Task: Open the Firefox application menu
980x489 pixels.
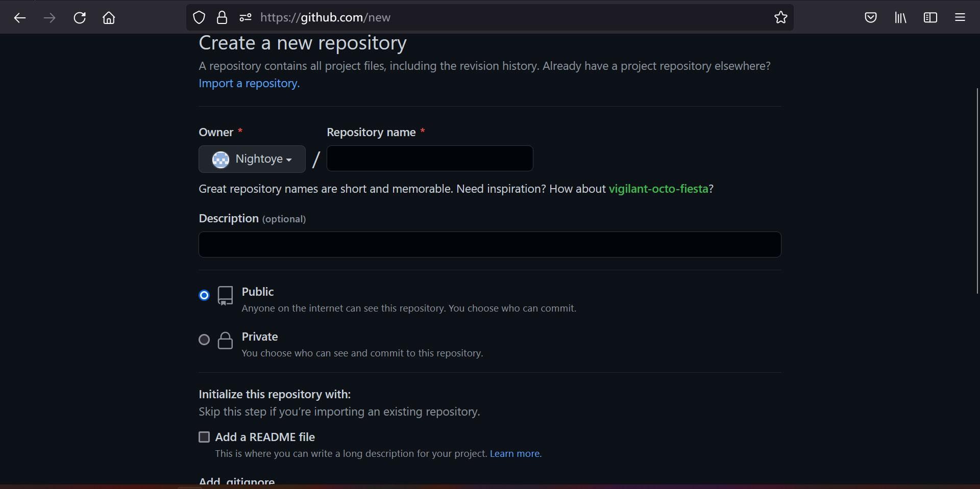Action: [x=960, y=17]
